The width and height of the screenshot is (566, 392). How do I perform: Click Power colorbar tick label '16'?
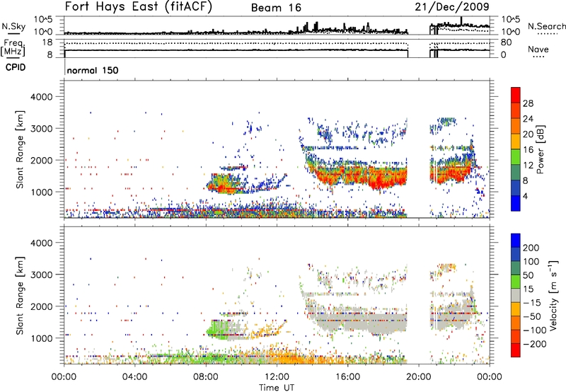pos(528,149)
